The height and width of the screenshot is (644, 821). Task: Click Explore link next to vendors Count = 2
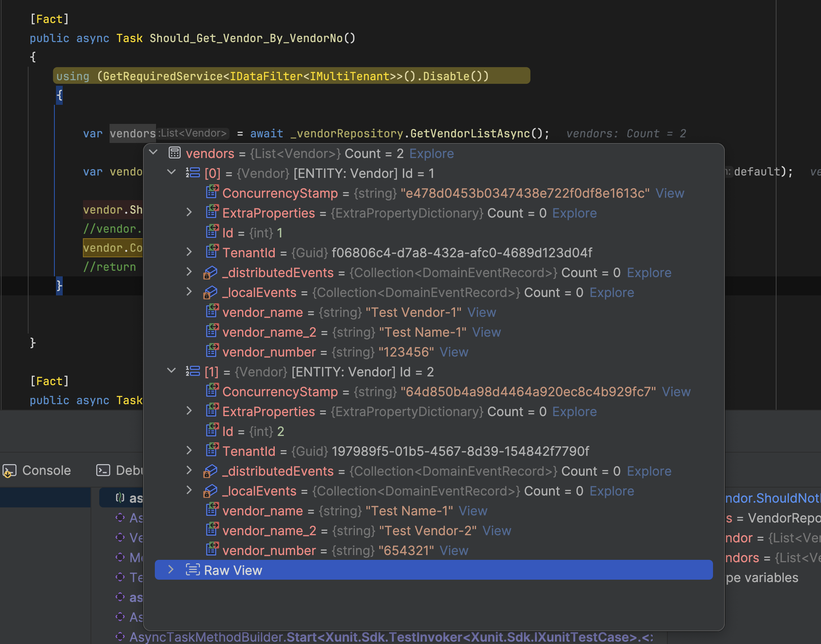(x=432, y=154)
